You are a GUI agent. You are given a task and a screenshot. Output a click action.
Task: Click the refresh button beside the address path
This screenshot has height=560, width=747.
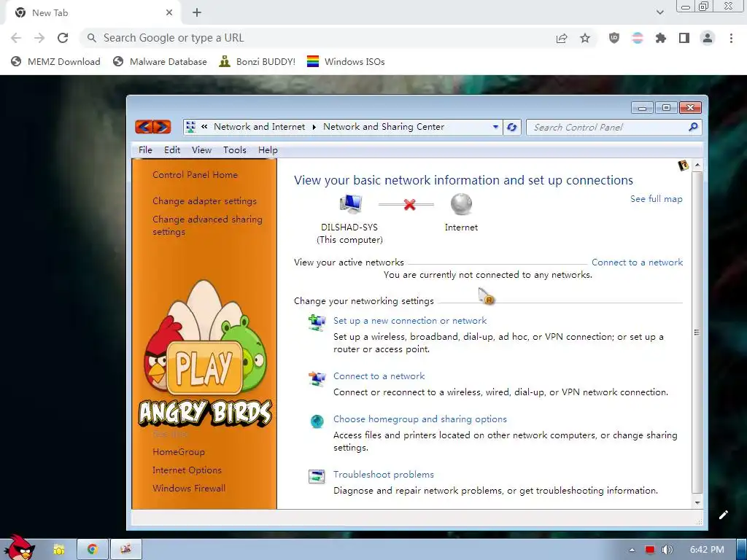click(x=512, y=127)
